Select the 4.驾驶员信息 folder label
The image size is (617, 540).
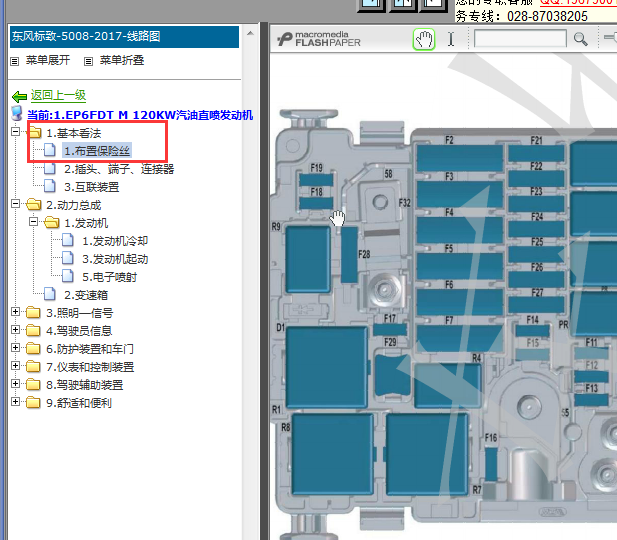click(79, 331)
